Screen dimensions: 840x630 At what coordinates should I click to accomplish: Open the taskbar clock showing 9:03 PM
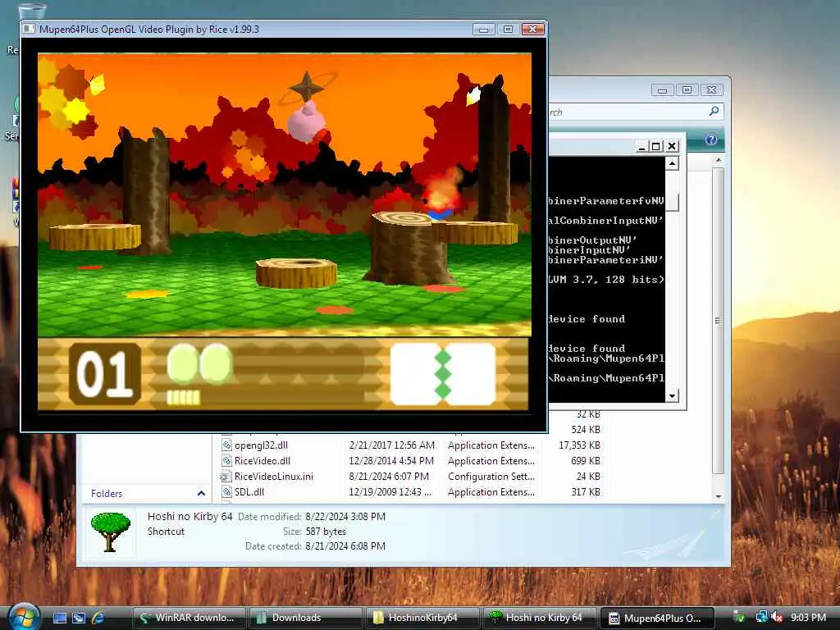pyautogui.click(x=808, y=618)
